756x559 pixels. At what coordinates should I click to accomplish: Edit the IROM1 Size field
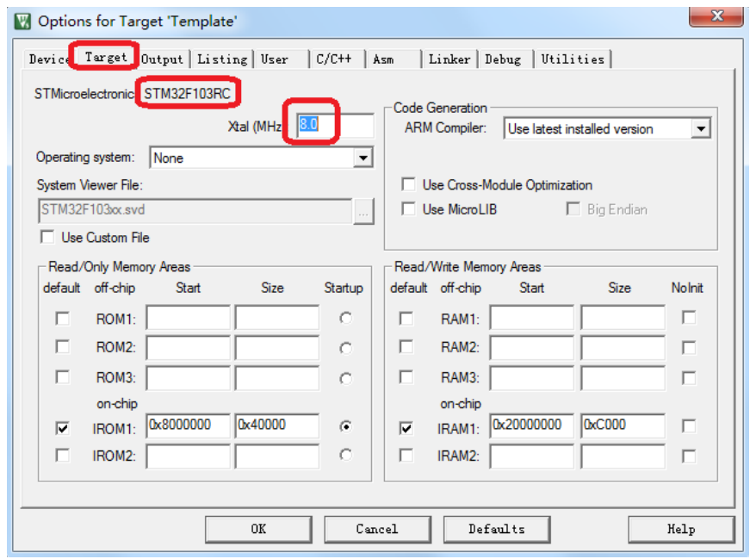[277, 425]
